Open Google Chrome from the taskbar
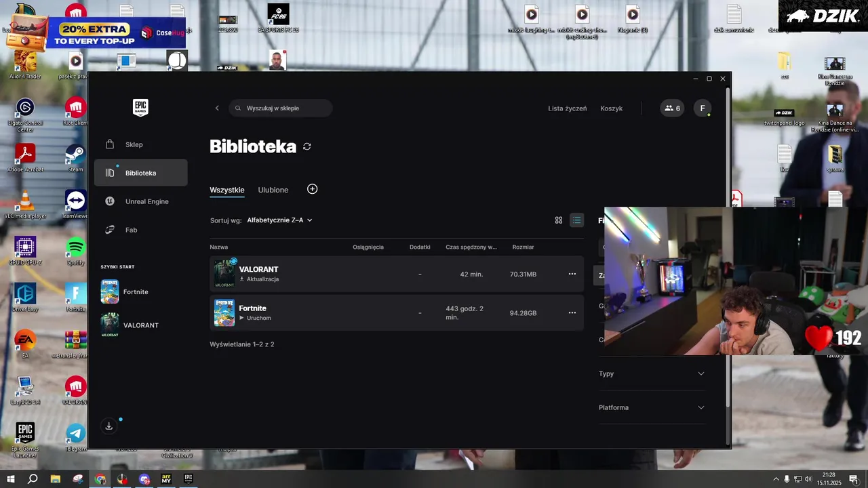Viewport: 868px width, 488px height. (x=100, y=479)
